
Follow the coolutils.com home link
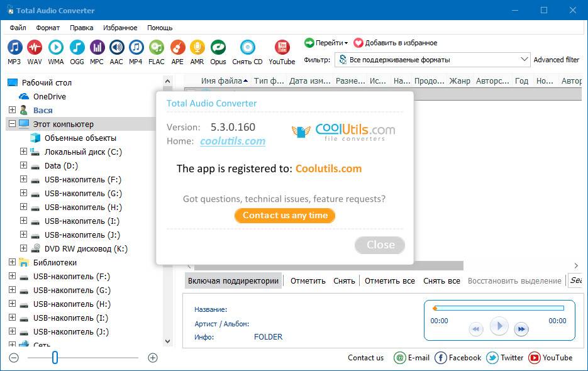tap(233, 141)
